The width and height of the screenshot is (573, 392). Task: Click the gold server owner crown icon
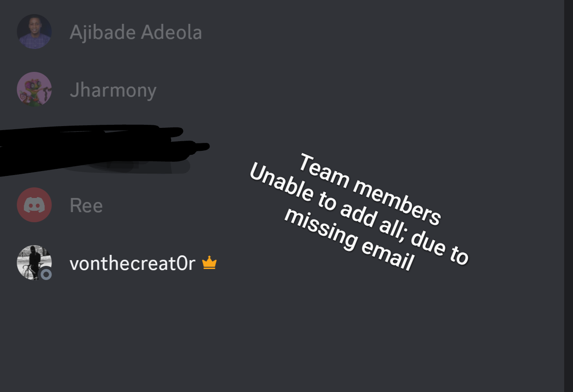[x=210, y=263]
